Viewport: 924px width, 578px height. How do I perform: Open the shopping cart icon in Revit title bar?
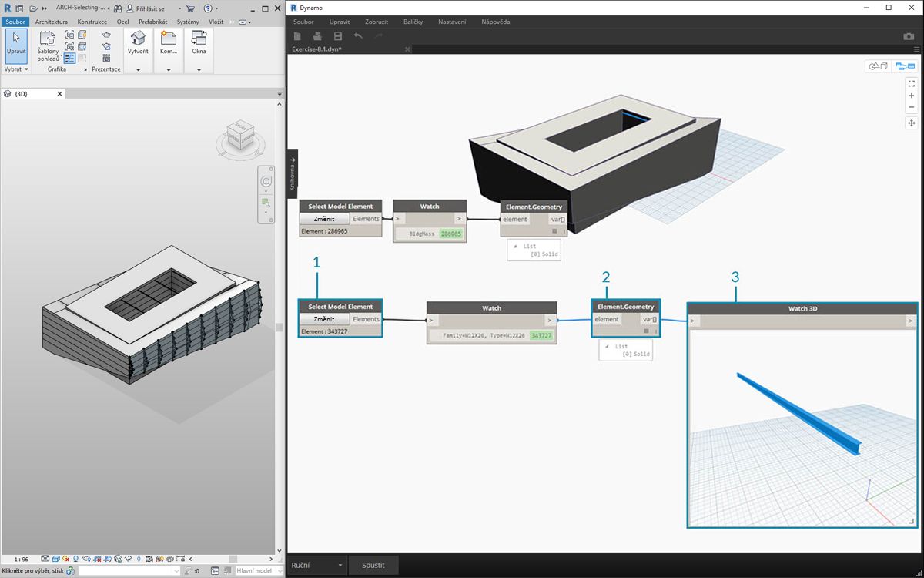click(190, 8)
